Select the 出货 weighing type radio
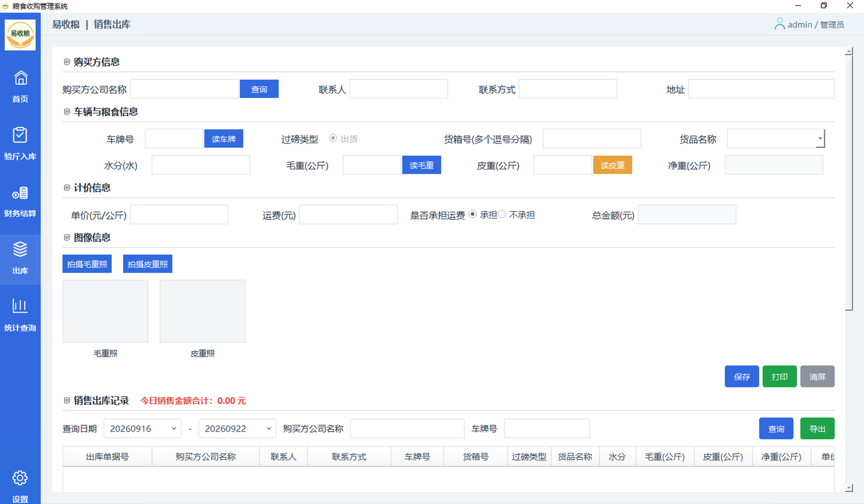The height and width of the screenshot is (504, 864). 333,139
